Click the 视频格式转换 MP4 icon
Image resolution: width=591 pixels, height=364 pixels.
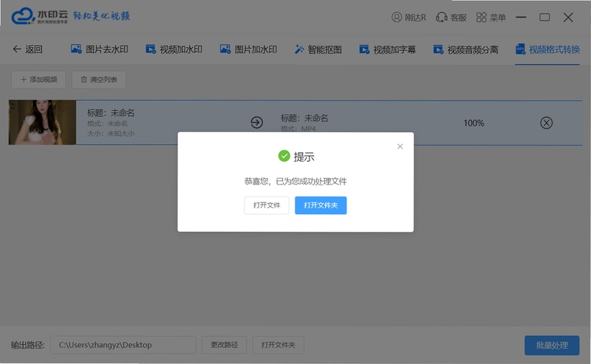click(x=520, y=49)
